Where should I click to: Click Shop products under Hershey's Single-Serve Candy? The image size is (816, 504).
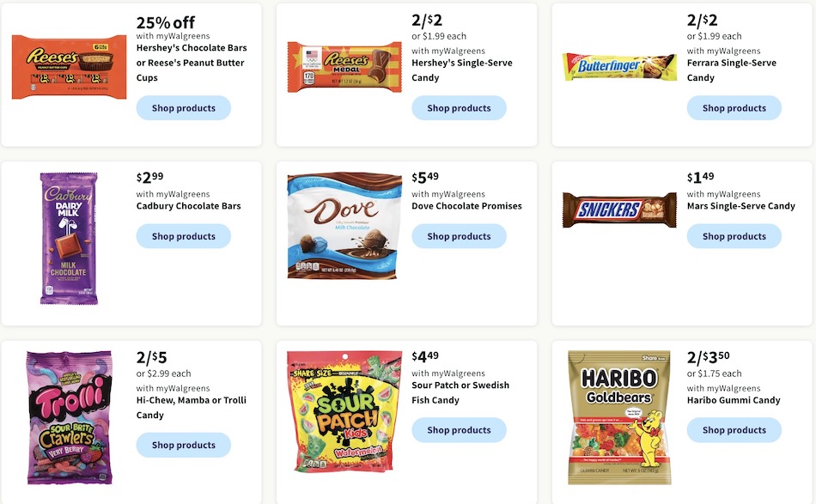pos(459,107)
